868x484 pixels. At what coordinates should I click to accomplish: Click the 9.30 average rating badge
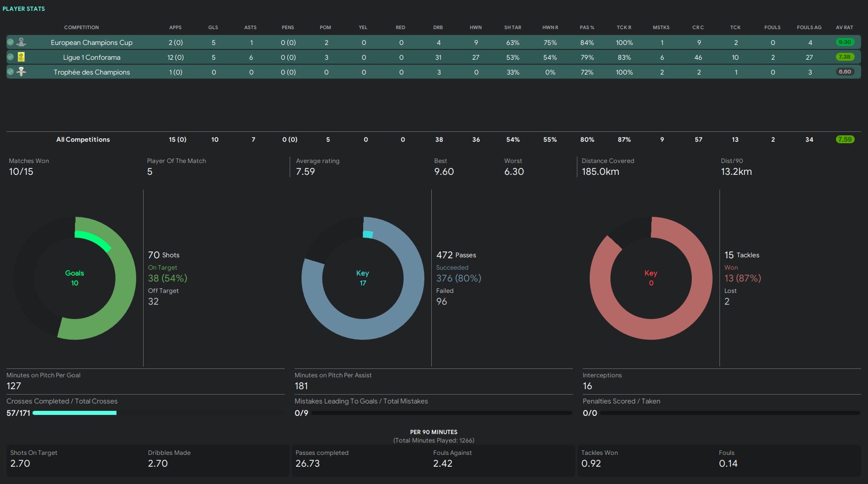(844, 42)
